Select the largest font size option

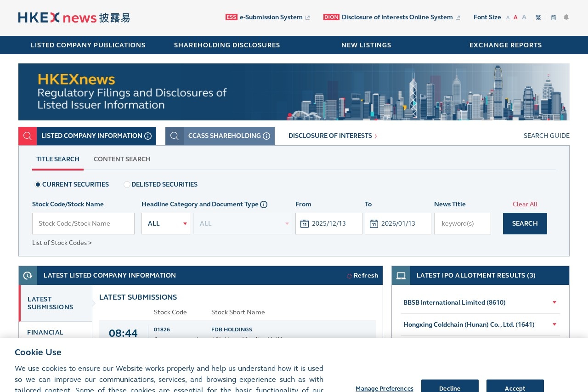(524, 17)
